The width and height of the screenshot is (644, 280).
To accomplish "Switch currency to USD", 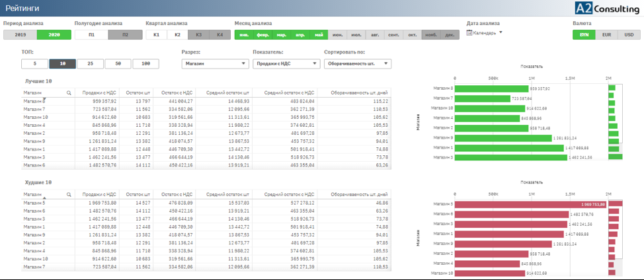I will (629, 35).
